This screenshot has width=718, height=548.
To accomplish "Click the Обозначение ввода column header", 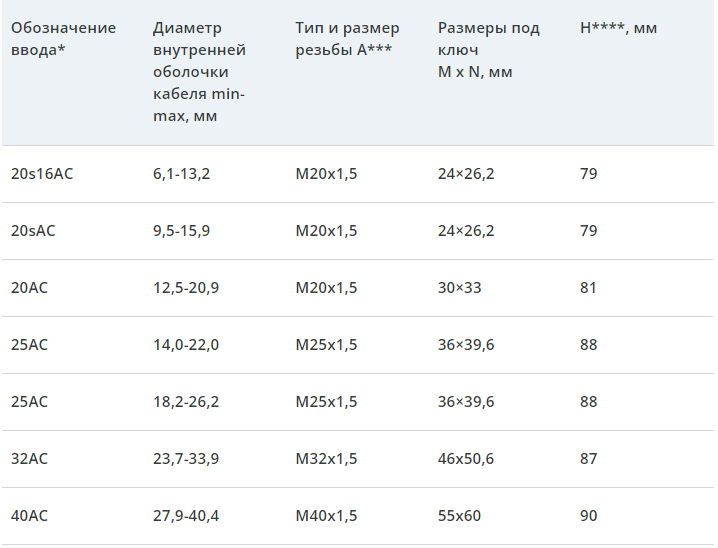I will (63, 39).
